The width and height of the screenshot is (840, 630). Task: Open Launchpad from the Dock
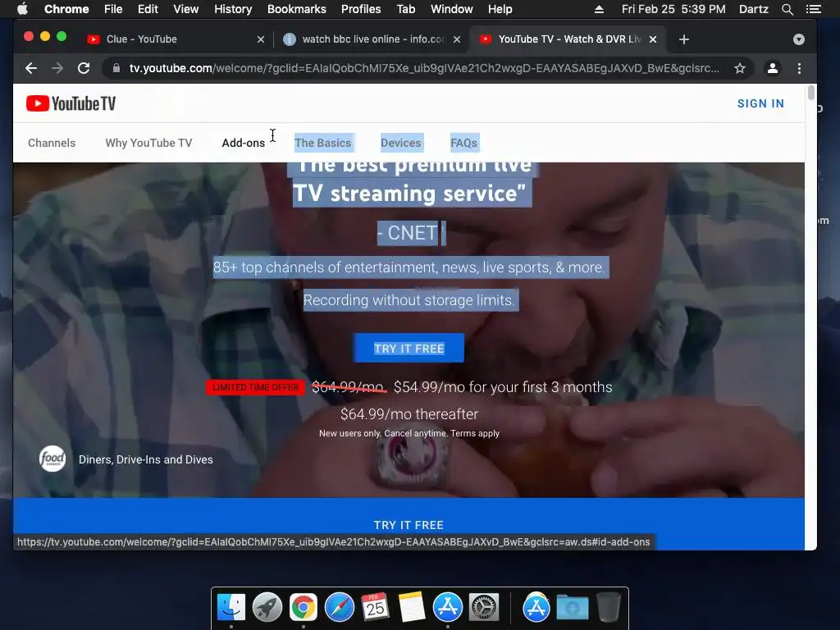coord(267,608)
